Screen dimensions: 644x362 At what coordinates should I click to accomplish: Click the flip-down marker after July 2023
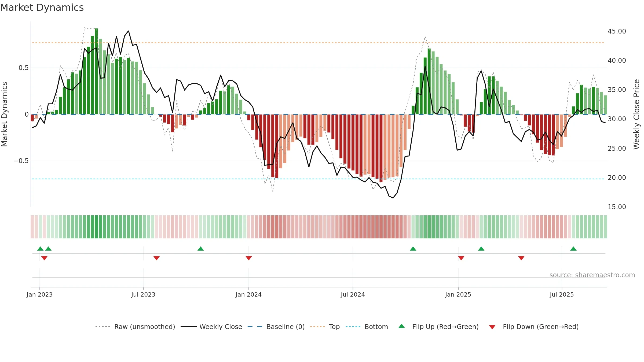(157, 258)
